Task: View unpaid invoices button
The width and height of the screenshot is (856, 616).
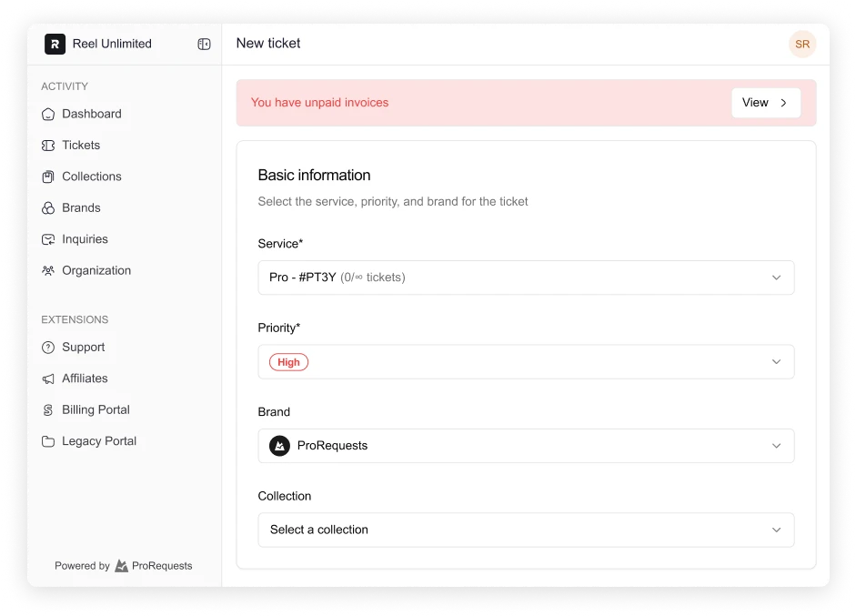Action: click(766, 103)
